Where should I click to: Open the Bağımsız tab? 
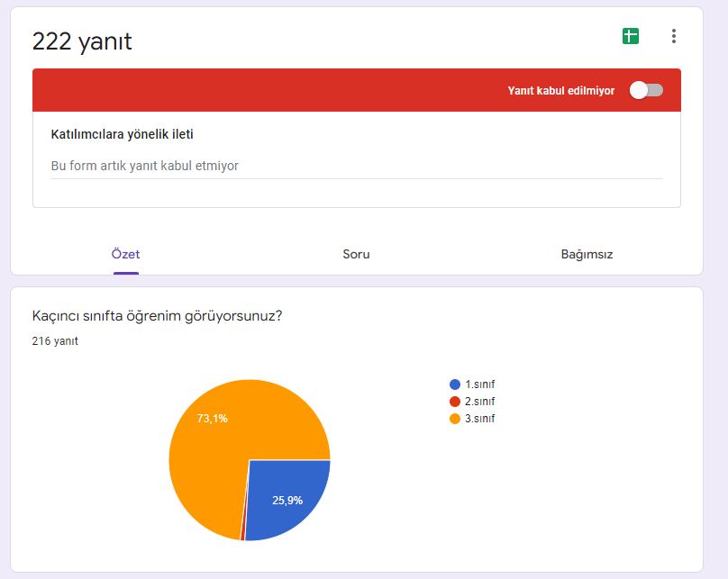pos(587,255)
